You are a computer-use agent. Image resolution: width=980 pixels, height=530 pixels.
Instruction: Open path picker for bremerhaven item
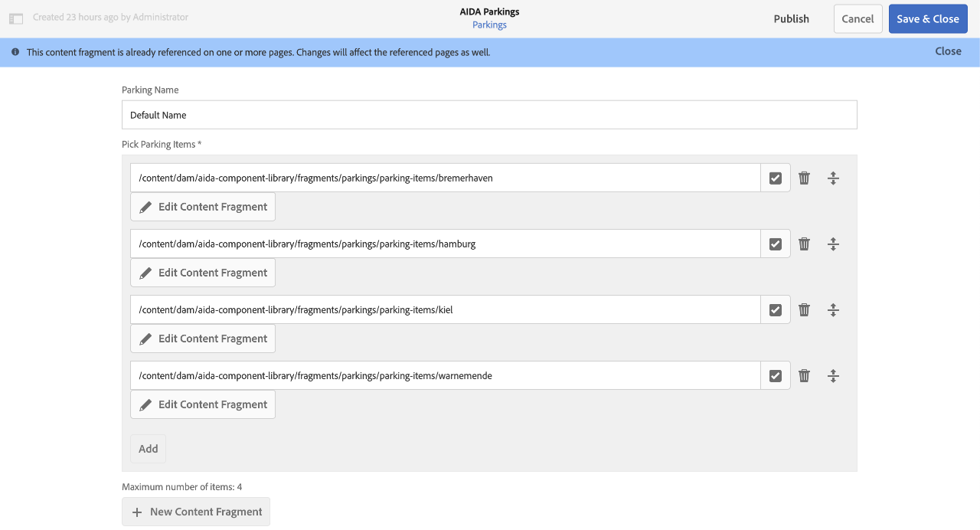pyautogui.click(x=776, y=178)
